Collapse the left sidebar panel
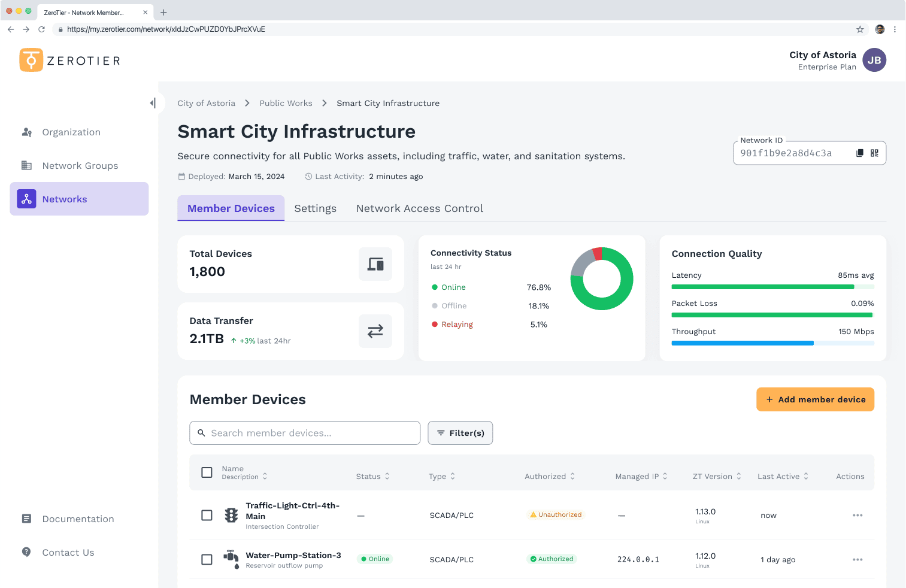 (x=153, y=103)
